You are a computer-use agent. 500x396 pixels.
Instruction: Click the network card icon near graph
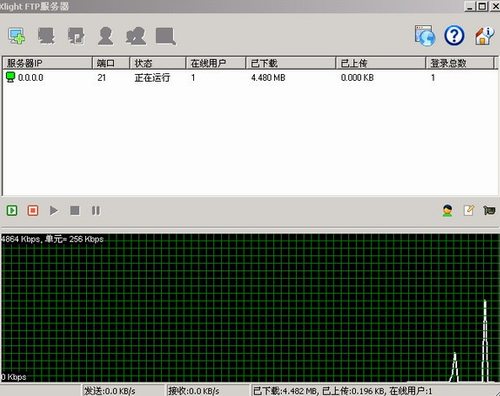point(489,210)
